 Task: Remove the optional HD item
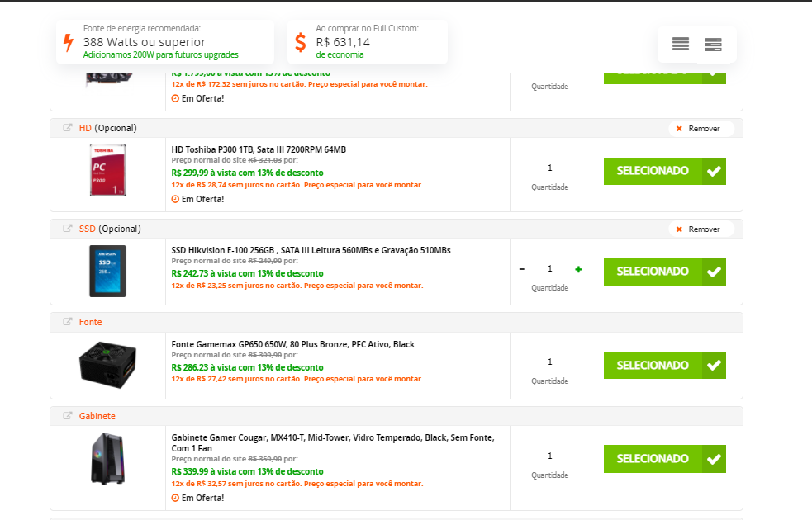coord(700,129)
